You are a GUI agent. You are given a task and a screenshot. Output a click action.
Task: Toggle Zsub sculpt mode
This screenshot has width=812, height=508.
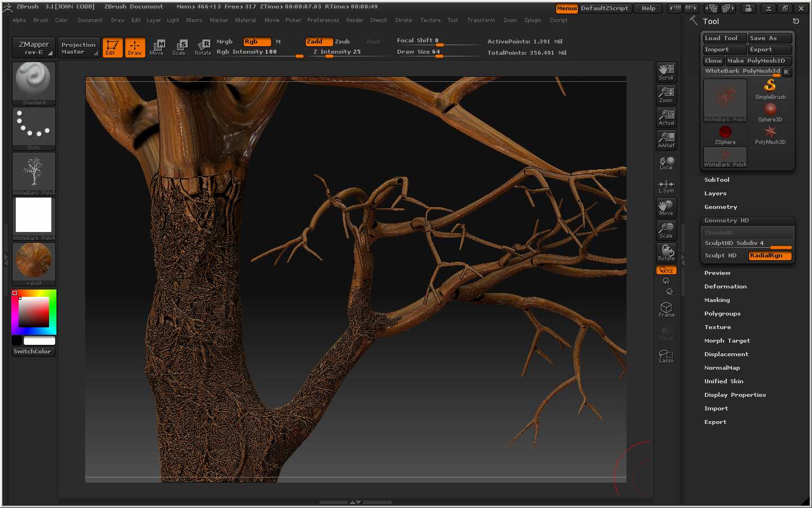pos(342,42)
